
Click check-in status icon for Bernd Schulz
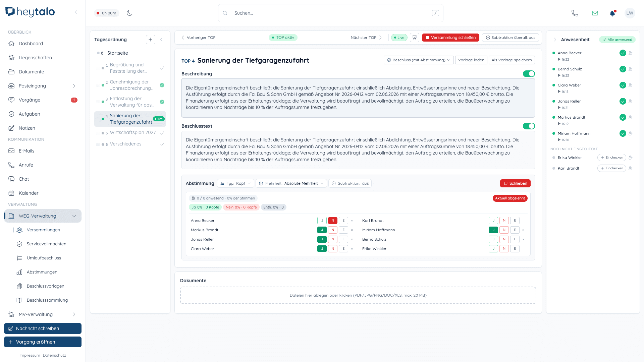tap(623, 69)
